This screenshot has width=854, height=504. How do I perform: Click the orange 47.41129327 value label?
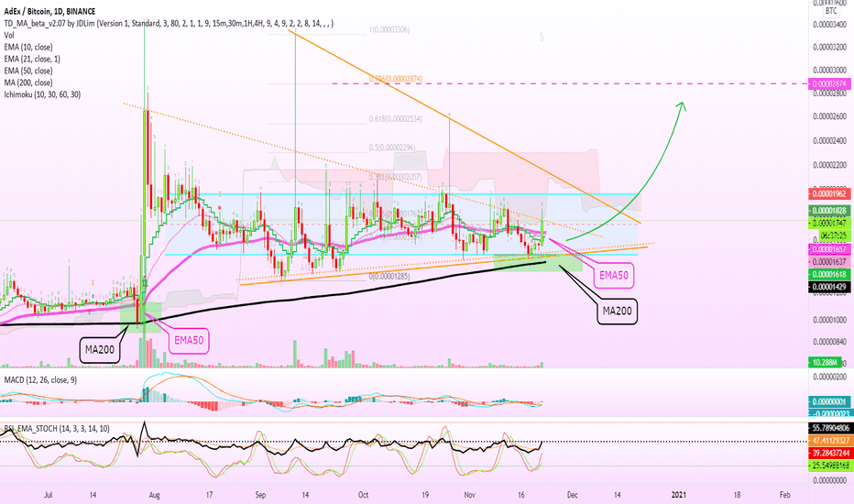click(x=830, y=441)
